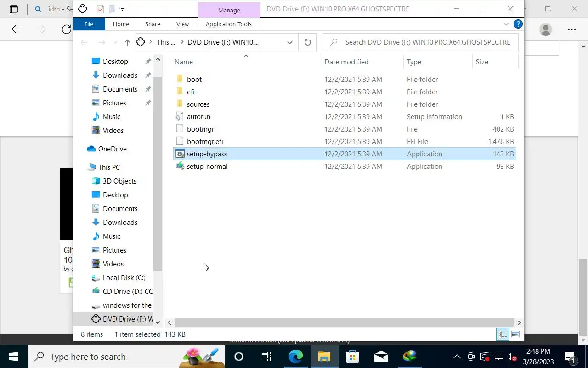The height and width of the screenshot is (368, 588).
Task: Click the horizontal scrollbar in file list
Action: tap(344, 323)
